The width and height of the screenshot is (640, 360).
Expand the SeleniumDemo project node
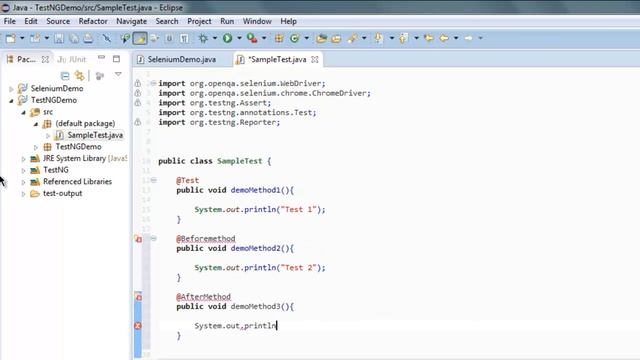pyautogui.click(x=11, y=89)
